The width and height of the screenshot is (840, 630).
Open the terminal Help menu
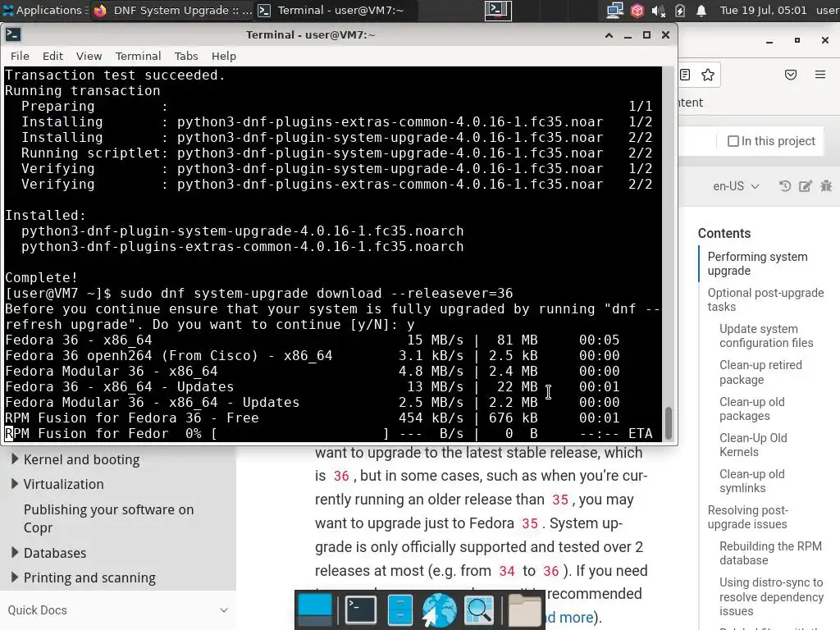click(x=223, y=56)
